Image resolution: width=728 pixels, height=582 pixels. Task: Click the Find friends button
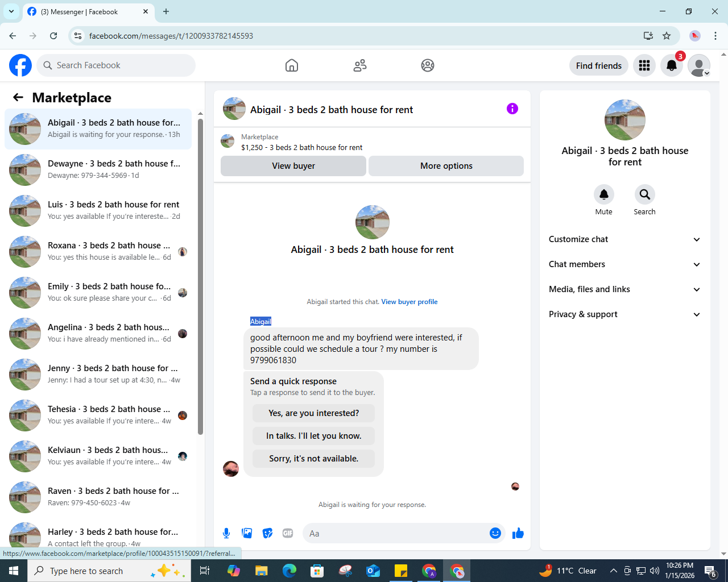pos(599,65)
